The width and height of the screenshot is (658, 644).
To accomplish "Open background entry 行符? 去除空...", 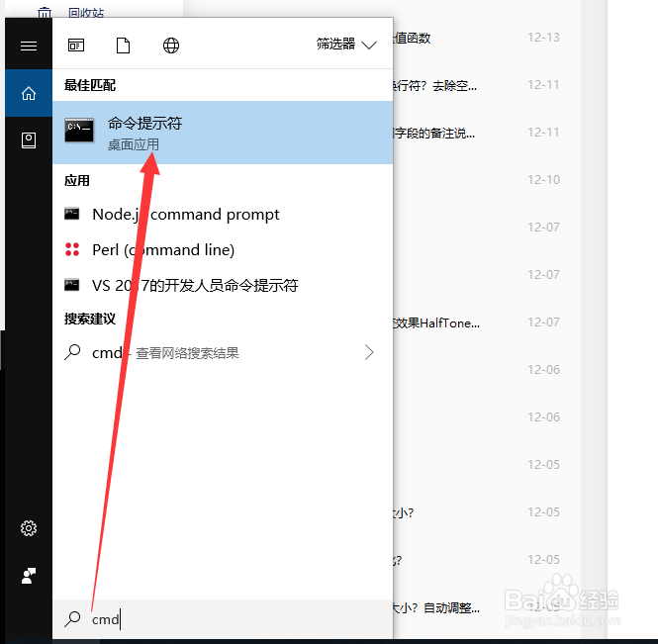I will pyautogui.click(x=434, y=86).
